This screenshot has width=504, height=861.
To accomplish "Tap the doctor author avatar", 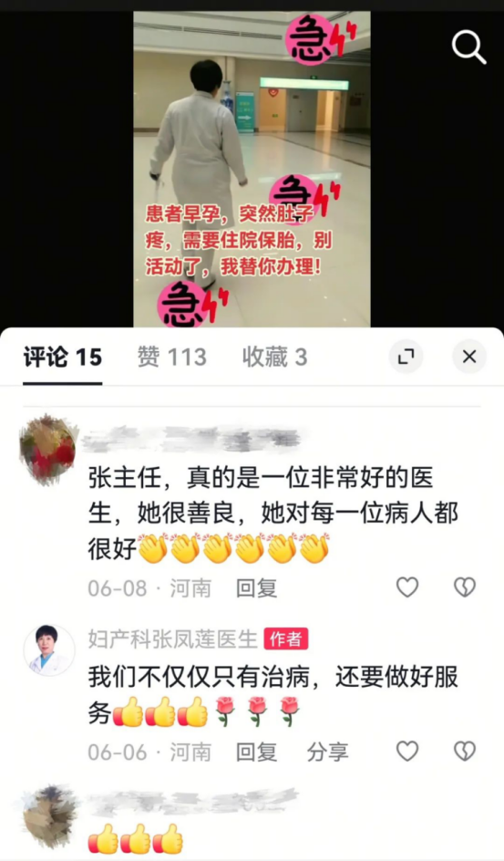I will pyautogui.click(x=49, y=650).
